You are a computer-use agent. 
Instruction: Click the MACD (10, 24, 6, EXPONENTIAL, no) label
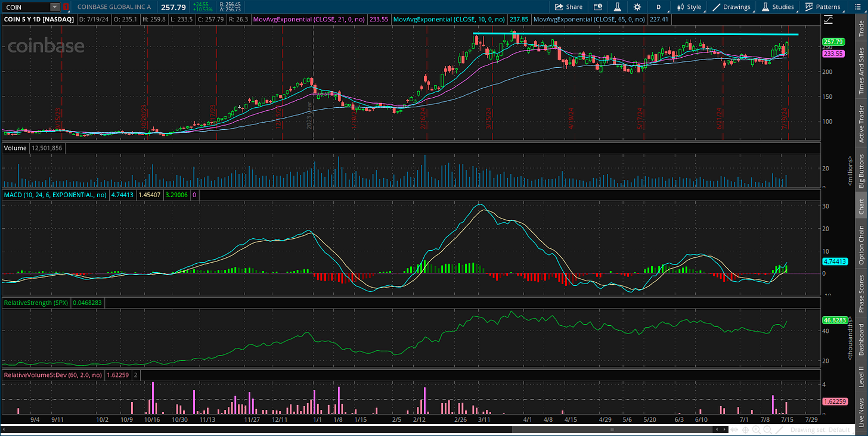(55, 195)
